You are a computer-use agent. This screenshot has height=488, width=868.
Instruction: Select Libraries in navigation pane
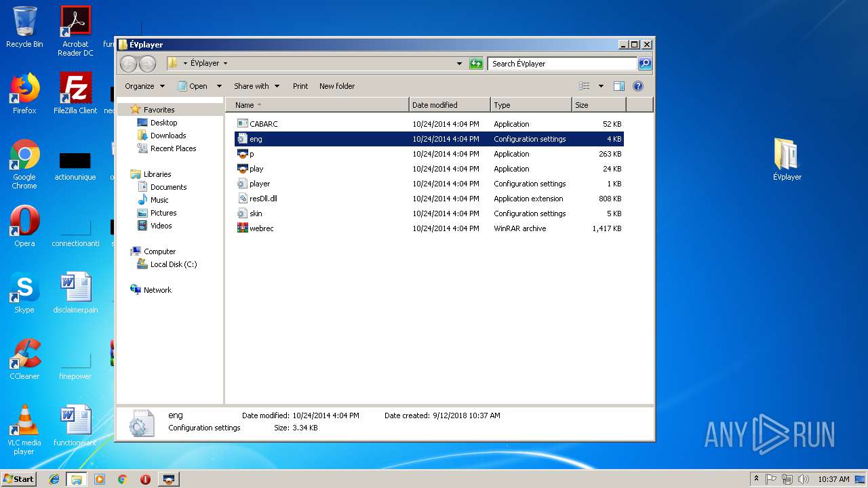151,174
